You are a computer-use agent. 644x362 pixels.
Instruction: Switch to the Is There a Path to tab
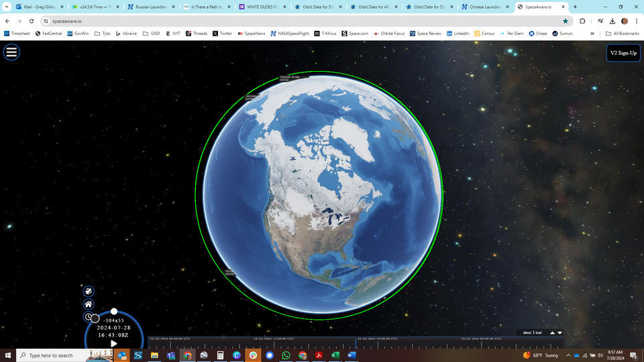tap(207, 7)
